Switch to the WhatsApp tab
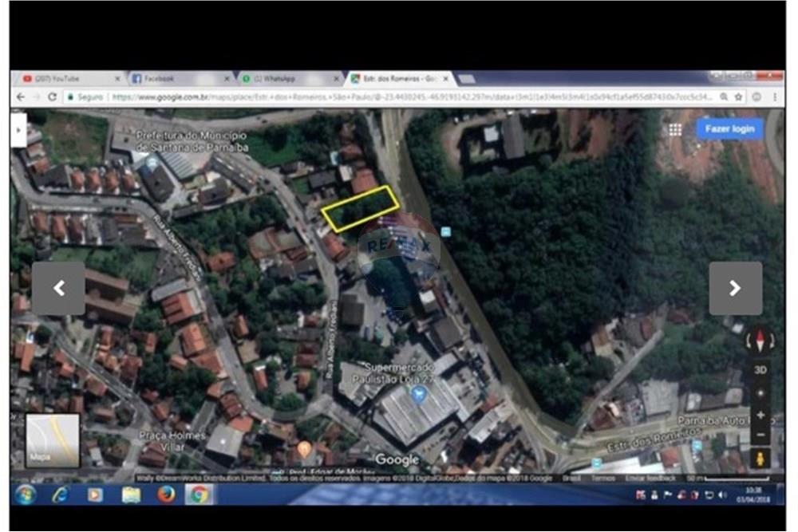The width and height of the screenshot is (798, 532). (286, 79)
